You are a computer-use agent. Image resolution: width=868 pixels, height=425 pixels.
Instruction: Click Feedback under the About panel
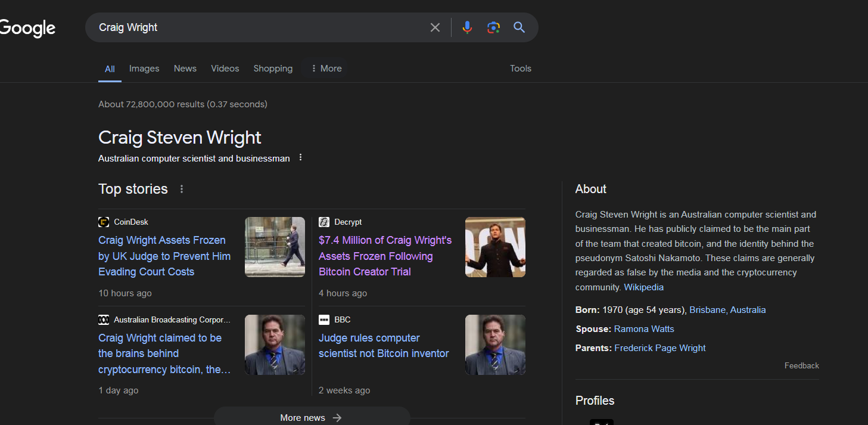[801, 365]
